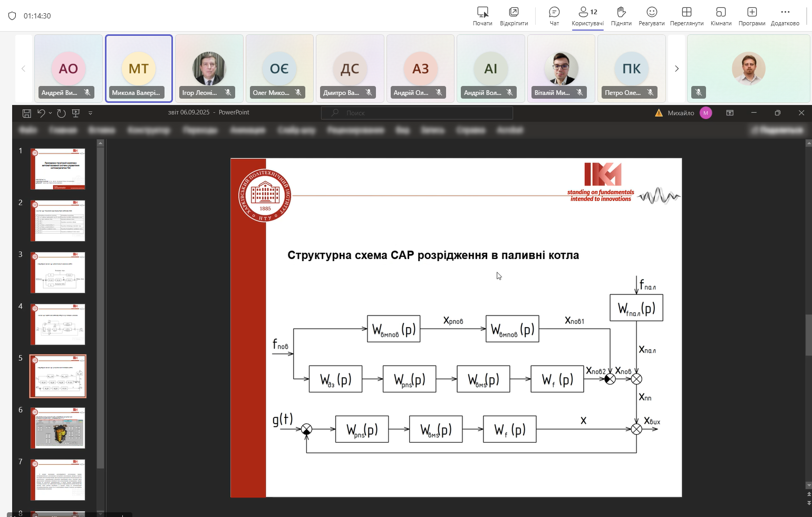Click the Михайло account name
812x517 pixels.
681,113
